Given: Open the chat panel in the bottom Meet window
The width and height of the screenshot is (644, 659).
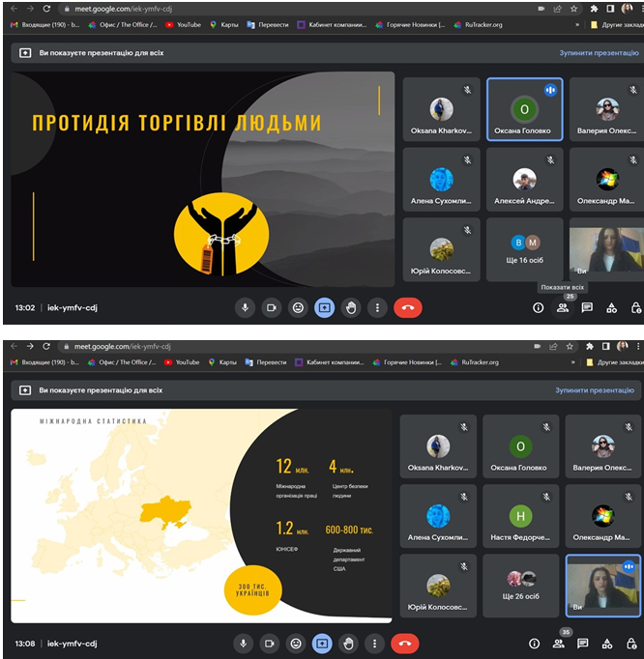Looking at the screenshot, I should [584, 643].
